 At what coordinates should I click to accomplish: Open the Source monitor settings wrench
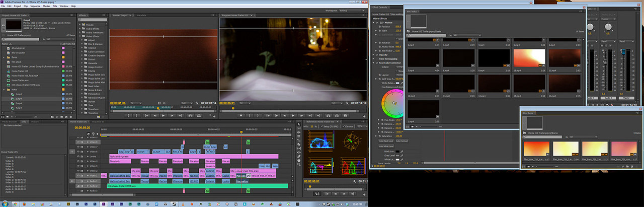point(197,103)
